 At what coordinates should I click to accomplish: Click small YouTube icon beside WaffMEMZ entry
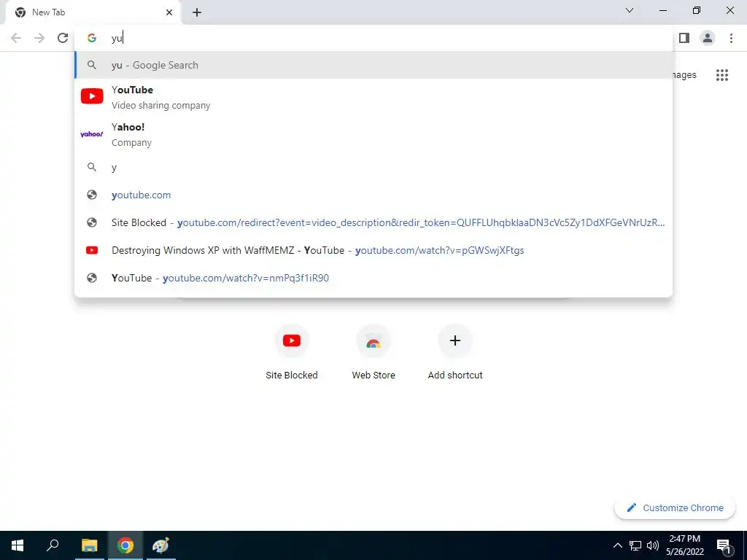click(x=92, y=250)
